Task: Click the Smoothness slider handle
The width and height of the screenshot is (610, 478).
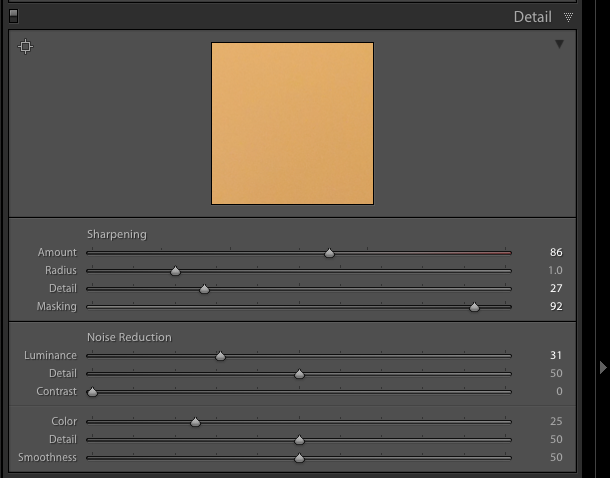Action: tap(299, 458)
